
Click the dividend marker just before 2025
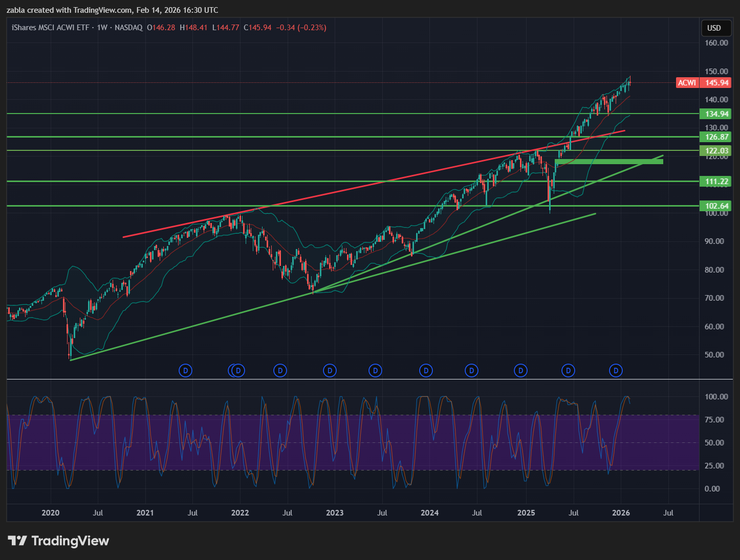tap(520, 370)
